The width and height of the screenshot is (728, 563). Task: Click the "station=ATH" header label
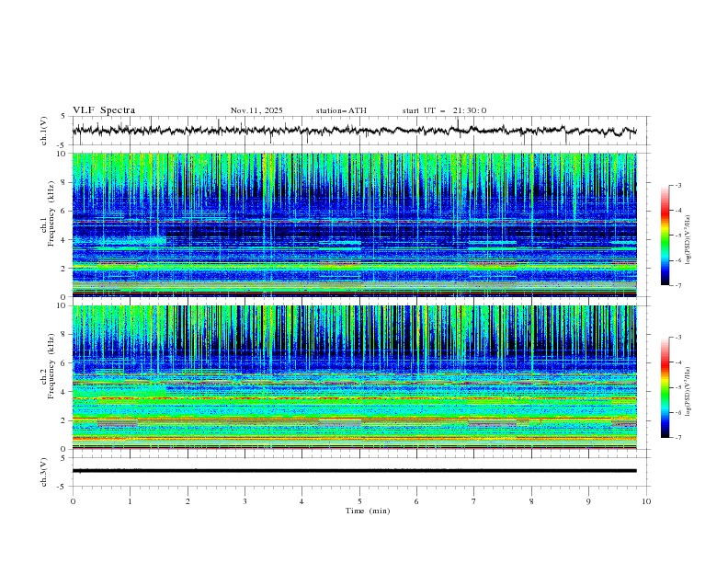click(x=341, y=110)
